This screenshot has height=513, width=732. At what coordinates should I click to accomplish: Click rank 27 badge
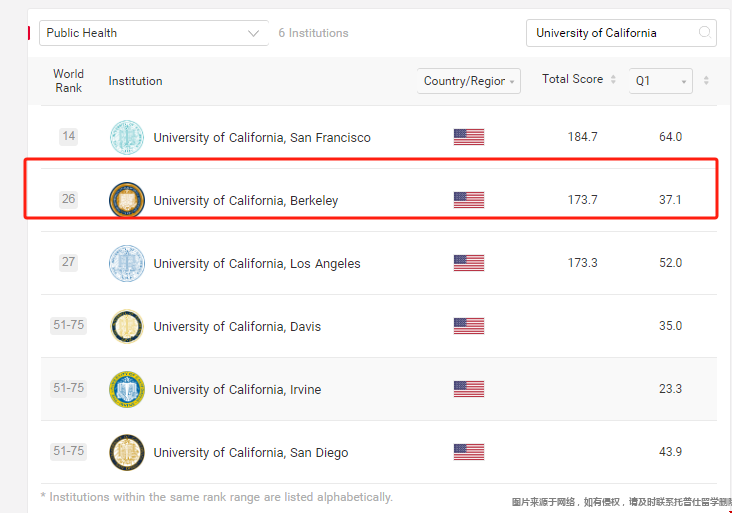[x=69, y=262]
